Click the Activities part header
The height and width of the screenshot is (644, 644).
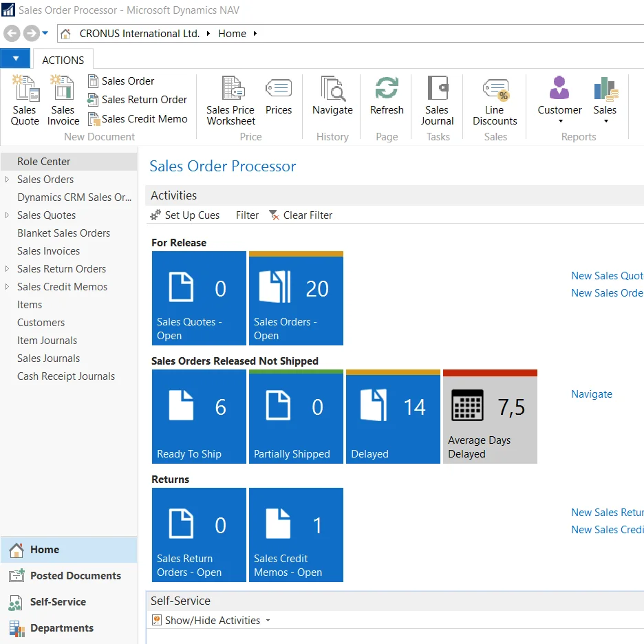click(395, 195)
